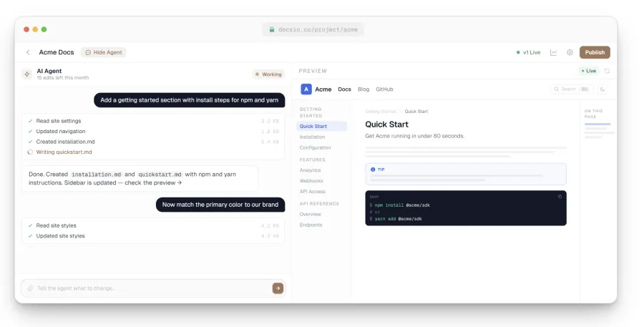The width and height of the screenshot is (644, 327).
Task: Open the GitHub link in preview navigation
Action: (x=384, y=89)
